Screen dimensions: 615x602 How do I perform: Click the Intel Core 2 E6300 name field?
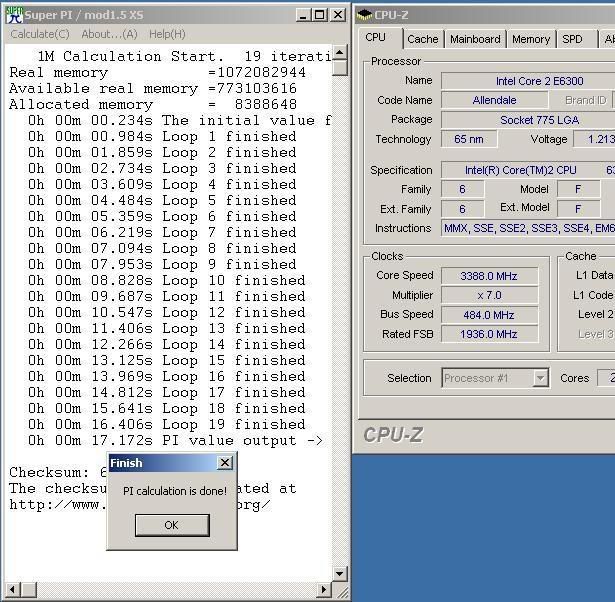point(528,81)
